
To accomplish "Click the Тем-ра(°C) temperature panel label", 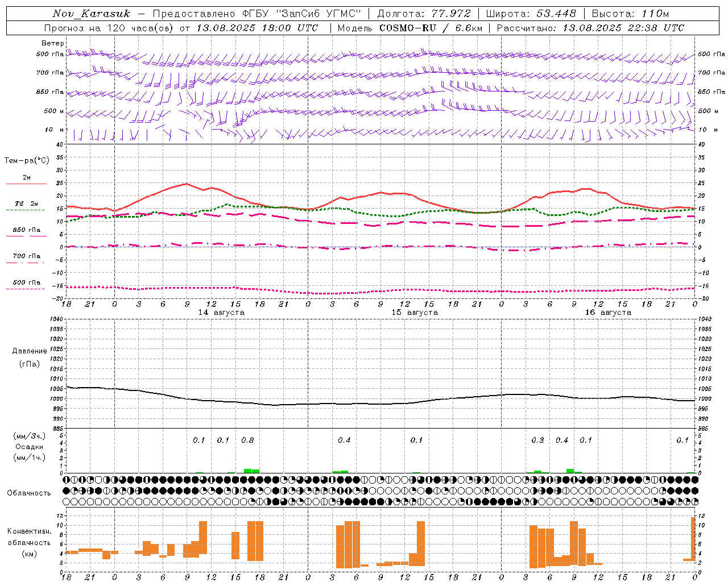I will (27, 161).
